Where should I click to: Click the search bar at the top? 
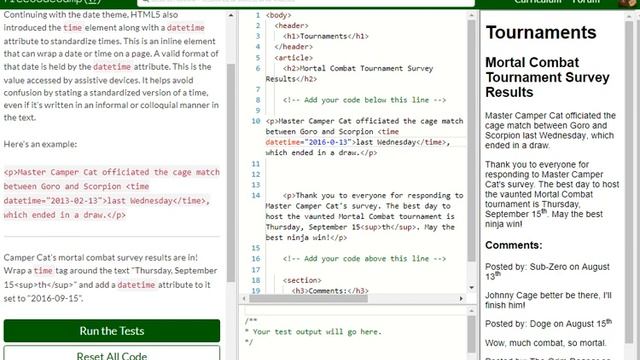coord(306,2)
